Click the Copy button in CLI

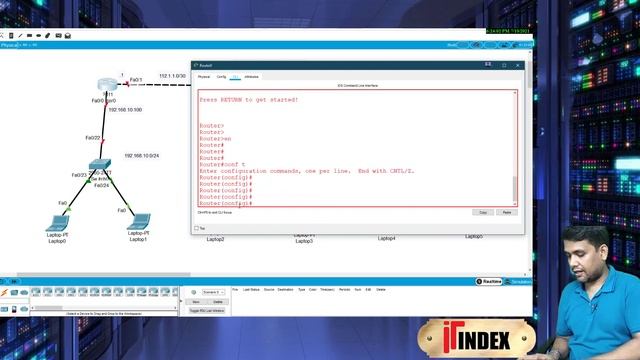click(x=483, y=213)
